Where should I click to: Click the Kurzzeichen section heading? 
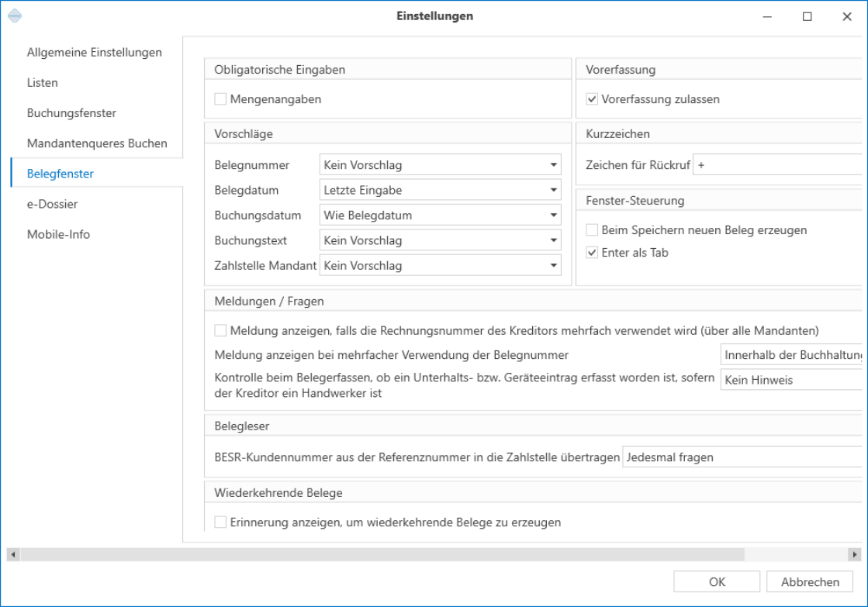point(617,134)
